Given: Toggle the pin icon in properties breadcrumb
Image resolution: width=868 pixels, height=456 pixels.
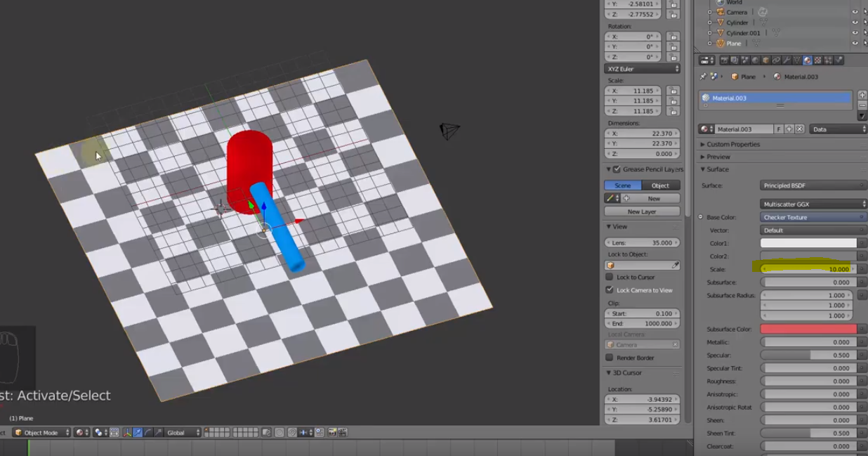Looking at the screenshot, I should (703, 77).
